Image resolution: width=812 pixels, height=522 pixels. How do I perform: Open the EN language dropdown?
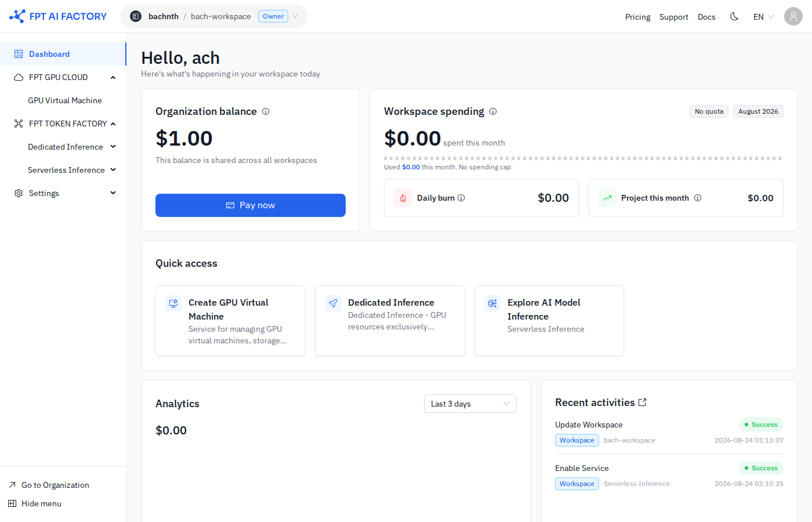(763, 17)
